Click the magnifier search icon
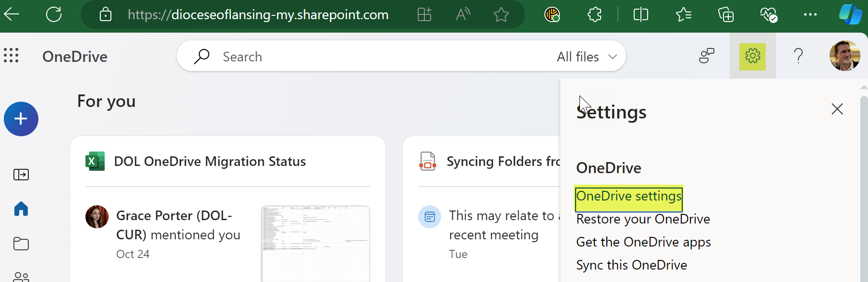 coord(202,57)
